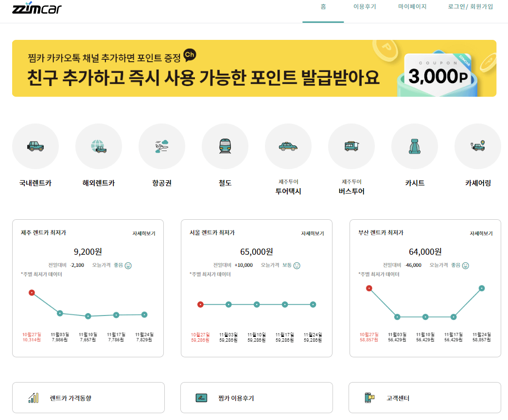This screenshot has height=420, width=508.
Task: Click the 철도 label
Action: point(225,183)
